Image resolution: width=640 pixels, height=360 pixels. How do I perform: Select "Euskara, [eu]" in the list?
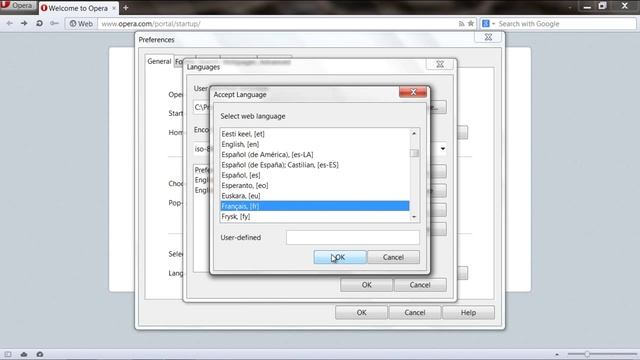click(314, 196)
